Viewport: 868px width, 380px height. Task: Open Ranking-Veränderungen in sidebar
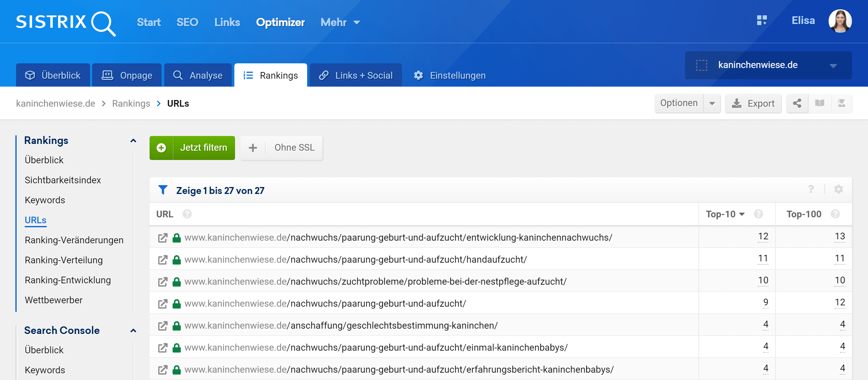tap(74, 240)
